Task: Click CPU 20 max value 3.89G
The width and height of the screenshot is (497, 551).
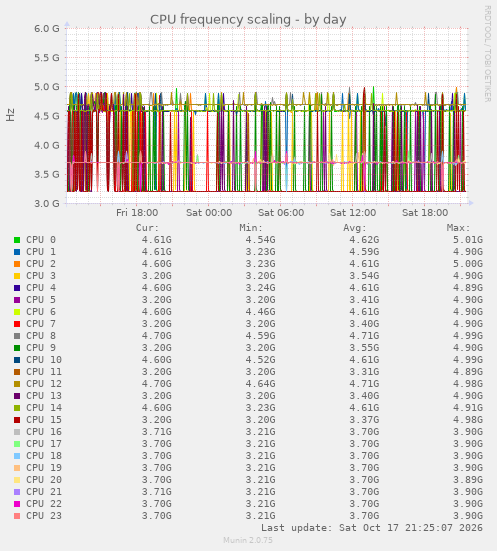Action: point(468,480)
